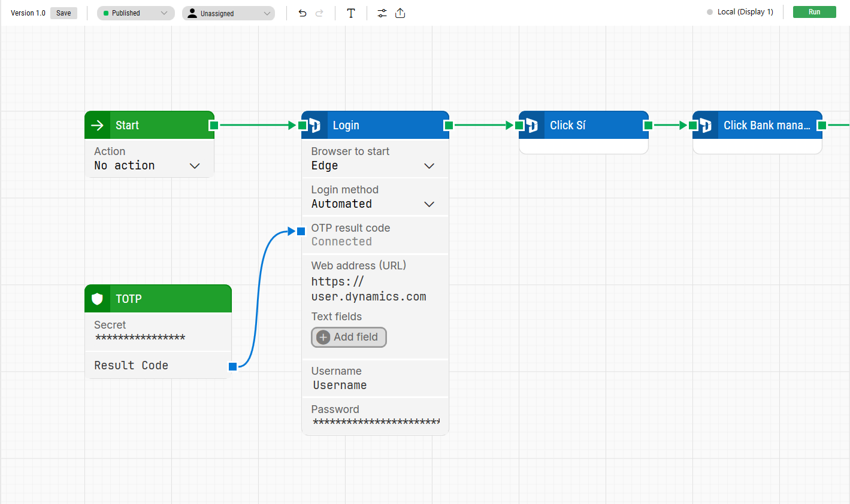Click the share/export icon
The height and width of the screenshot is (504, 850).
point(400,13)
